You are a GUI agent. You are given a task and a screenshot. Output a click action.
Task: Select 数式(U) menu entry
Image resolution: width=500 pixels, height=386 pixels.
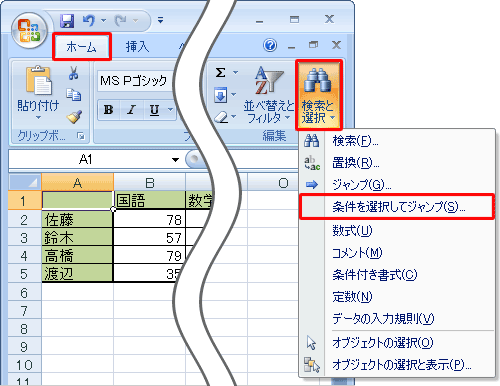397,231
